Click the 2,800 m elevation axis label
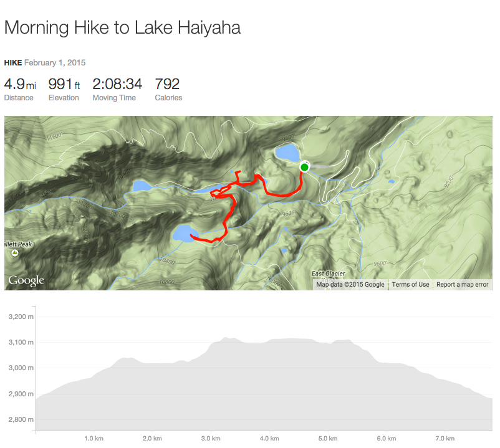The image size is (500, 448). (x=21, y=419)
